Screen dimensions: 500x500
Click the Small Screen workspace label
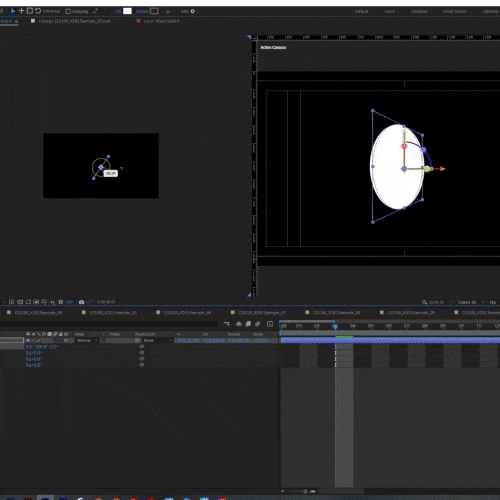pos(454,11)
